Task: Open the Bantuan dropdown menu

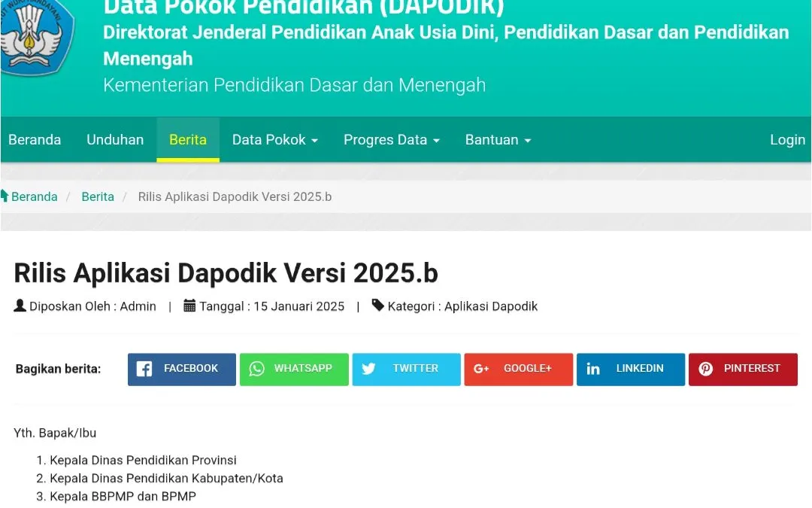Action: 498,139
